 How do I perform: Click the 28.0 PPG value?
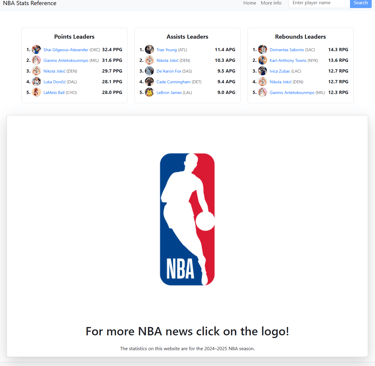(112, 92)
